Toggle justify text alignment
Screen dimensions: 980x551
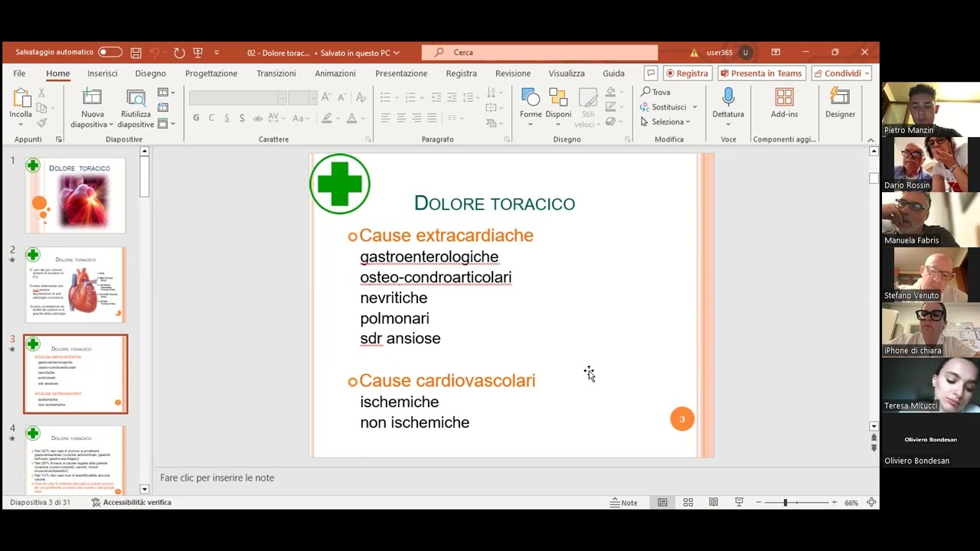(432, 118)
